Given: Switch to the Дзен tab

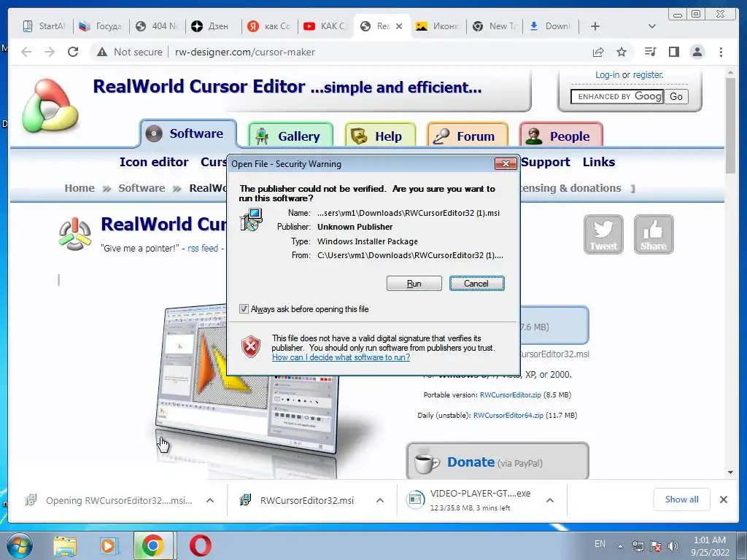Looking at the screenshot, I should coord(213,26).
